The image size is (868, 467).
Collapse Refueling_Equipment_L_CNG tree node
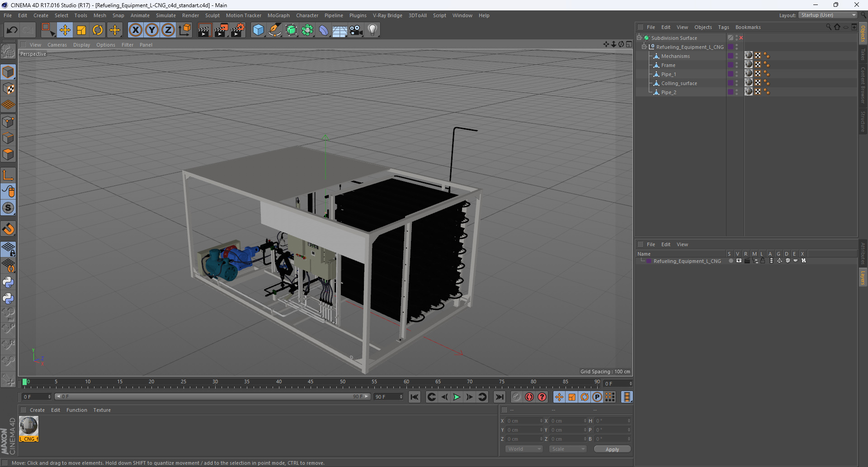(x=644, y=47)
